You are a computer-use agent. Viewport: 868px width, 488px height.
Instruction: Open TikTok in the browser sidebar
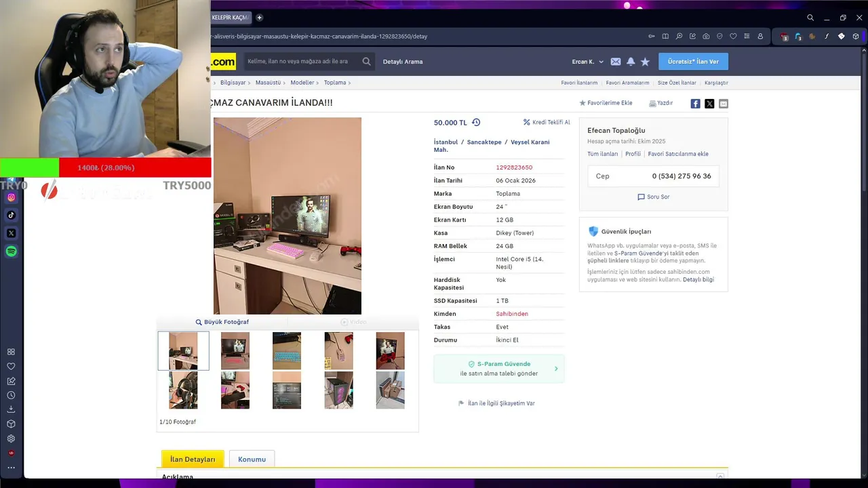coord(11,215)
